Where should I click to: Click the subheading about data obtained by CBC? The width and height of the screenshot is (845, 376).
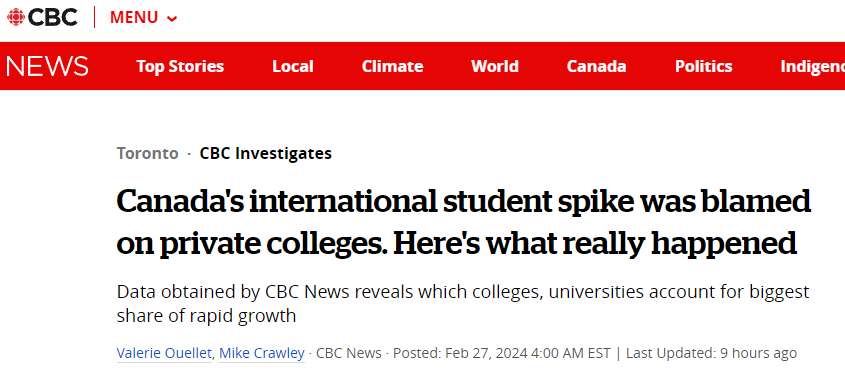(463, 303)
